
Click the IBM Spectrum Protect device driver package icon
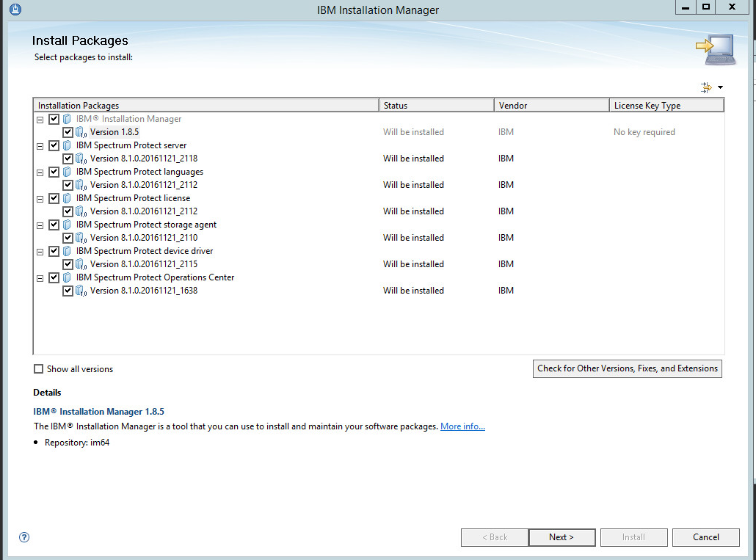(68, 251)
